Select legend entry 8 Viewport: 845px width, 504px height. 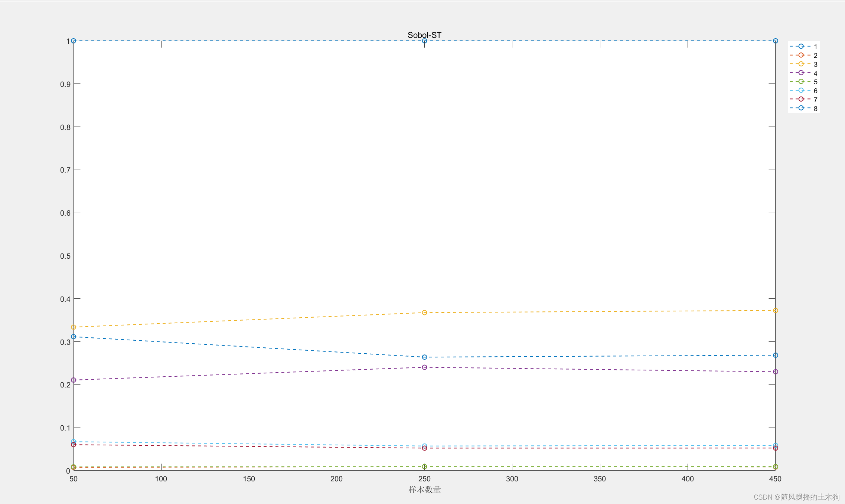803,108
